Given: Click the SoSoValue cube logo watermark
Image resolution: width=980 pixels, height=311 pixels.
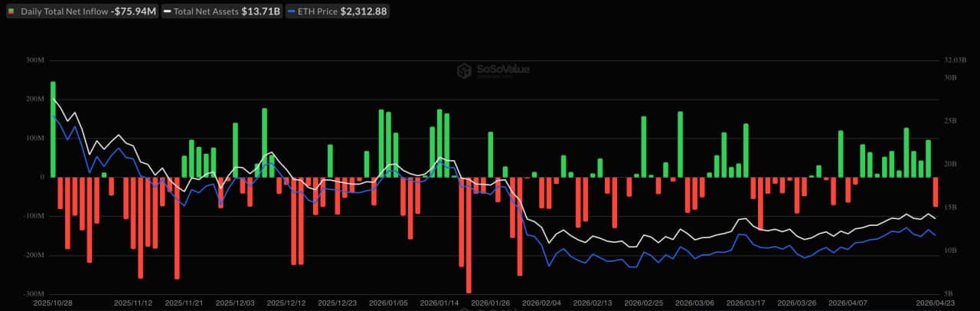Looking at the screenshot, I should (463, 70).
